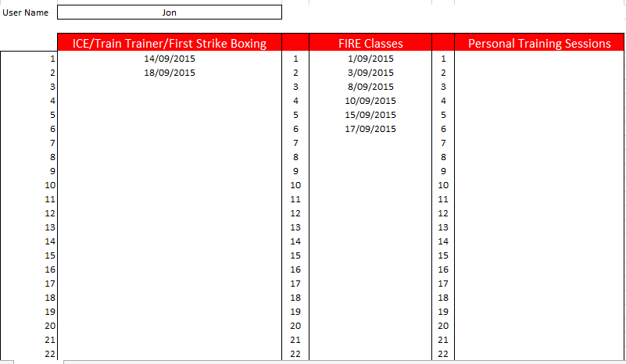Screen dimensions: 626x364
Task: Click row number 10 beside Personal Training Sessions column
Action: tap(443, 185)
